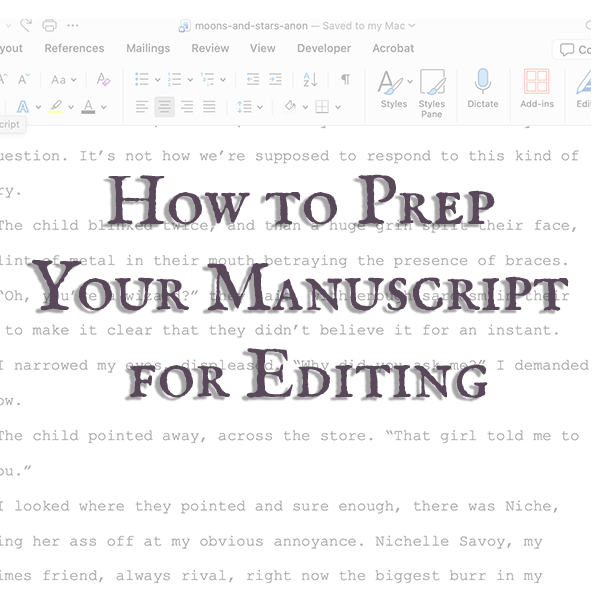Switch to the Developer tab
This screenshot has height=600, width=600.
tap(324, 48)
